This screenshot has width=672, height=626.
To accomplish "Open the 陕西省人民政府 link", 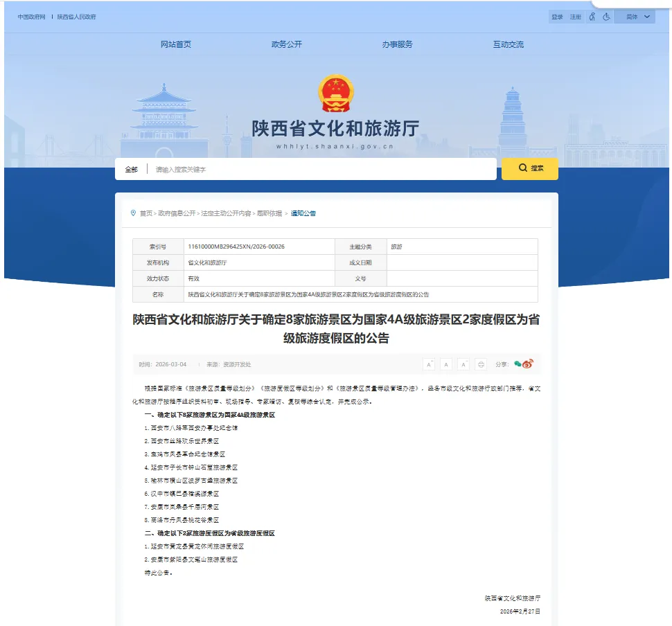I will [x=77, y=17].
